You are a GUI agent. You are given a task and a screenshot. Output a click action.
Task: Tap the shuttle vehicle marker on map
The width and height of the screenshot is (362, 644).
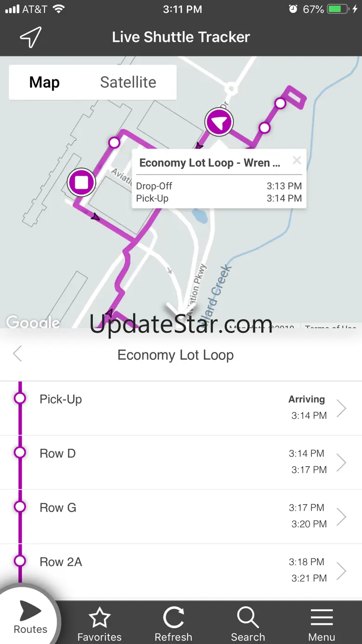219,123
